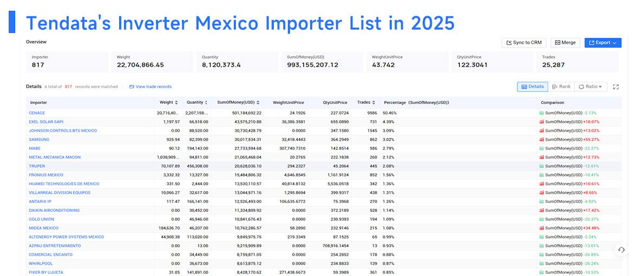Click the Trades overview card 25,287

click(577, 62)
